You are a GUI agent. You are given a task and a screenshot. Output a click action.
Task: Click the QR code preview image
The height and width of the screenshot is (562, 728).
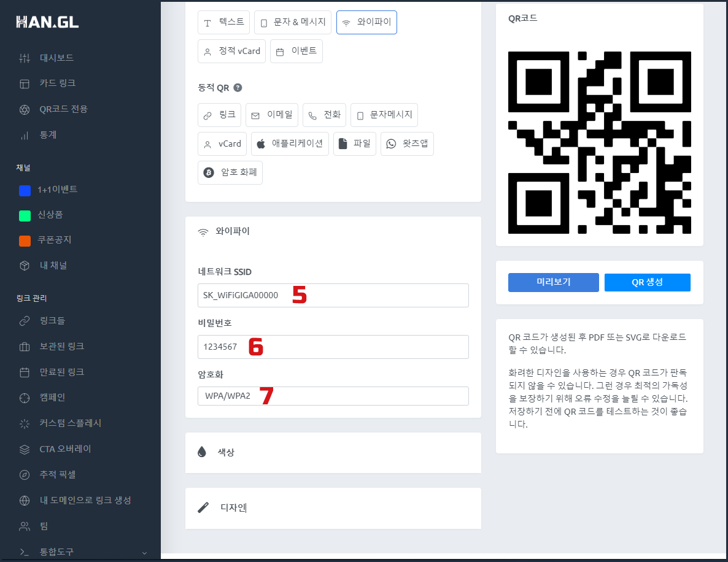[x=599, y=142]
